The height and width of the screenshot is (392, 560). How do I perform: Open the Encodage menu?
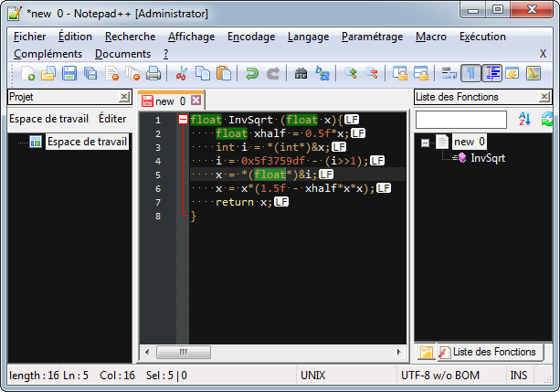coord(251,37)
